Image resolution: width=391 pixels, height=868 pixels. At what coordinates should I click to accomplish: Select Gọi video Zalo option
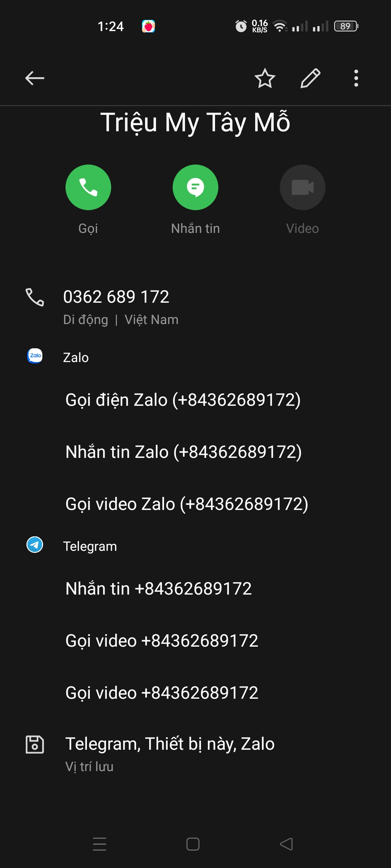[x=195, y=504]
